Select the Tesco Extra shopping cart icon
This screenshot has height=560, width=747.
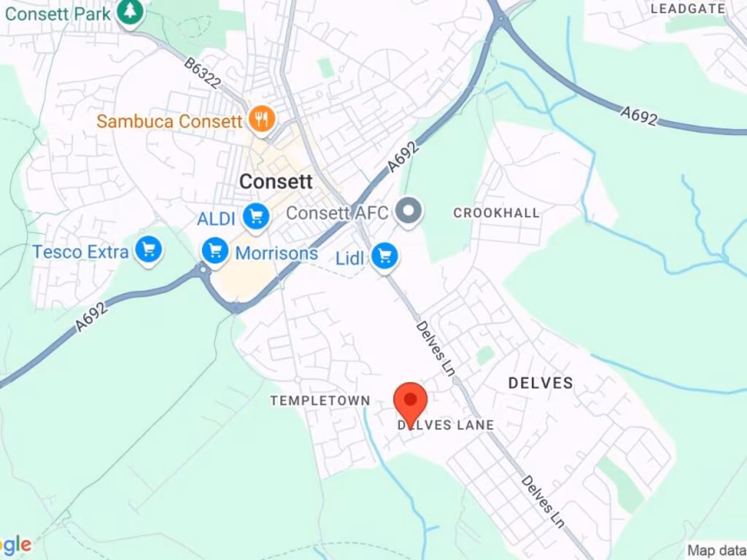(148, 250)
